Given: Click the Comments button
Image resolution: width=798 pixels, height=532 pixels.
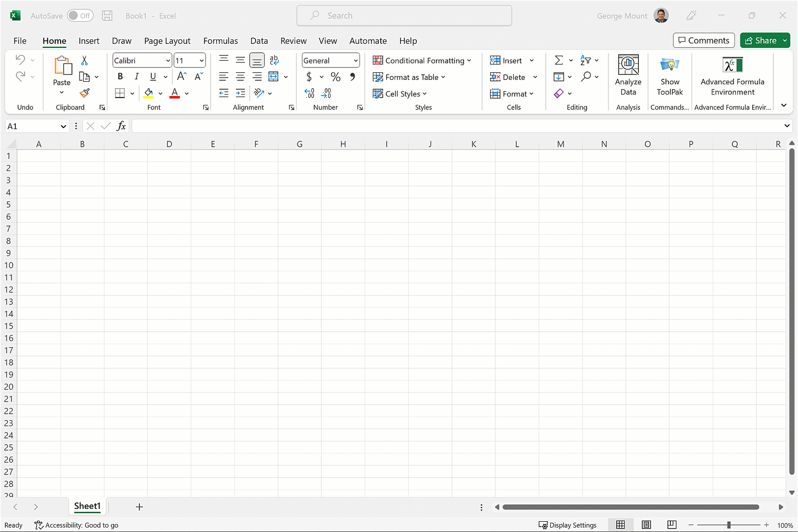Looking at the screenshot, I should [x=703, y=40].
